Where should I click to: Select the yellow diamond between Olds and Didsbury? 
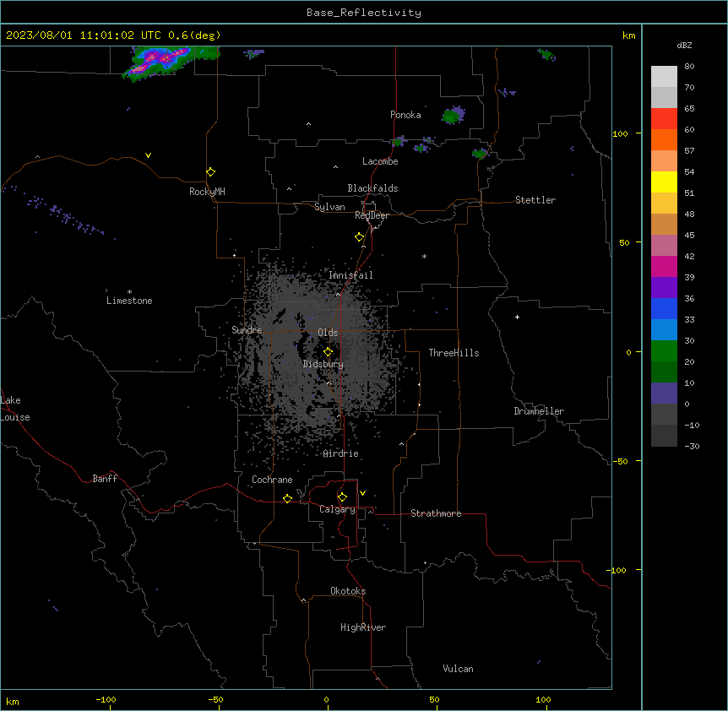[329, 352]
